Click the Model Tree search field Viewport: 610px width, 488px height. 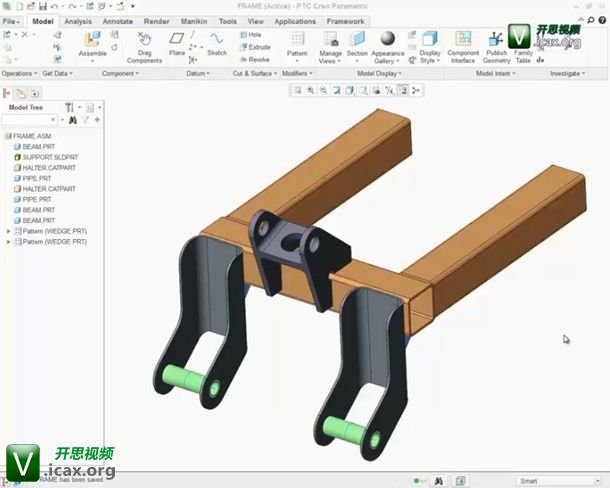(30, 120)
